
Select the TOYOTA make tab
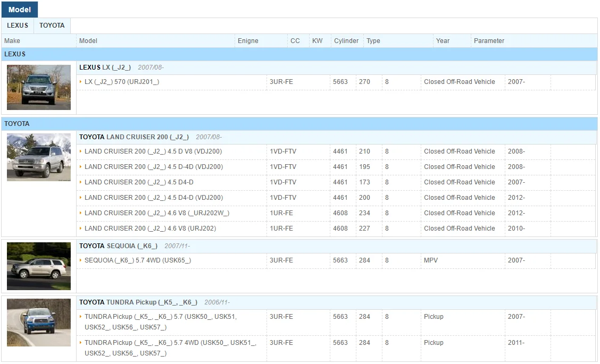coord(52,26)
